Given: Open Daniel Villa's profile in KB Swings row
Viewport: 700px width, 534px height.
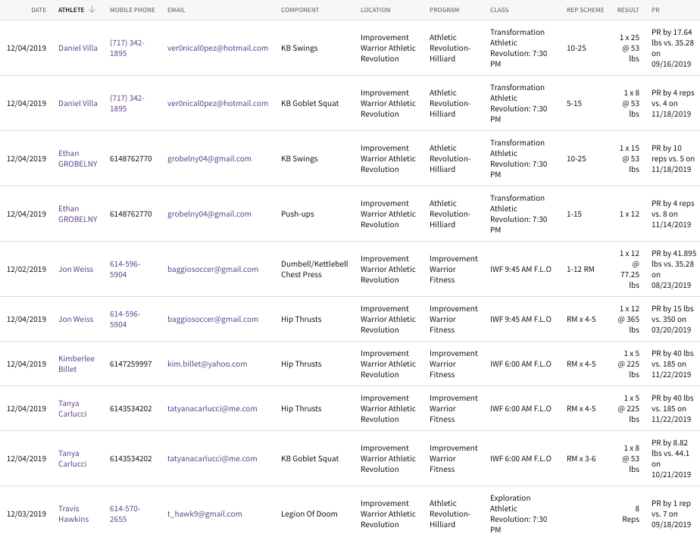Looking at the screenshot, I should click(78, 48).
